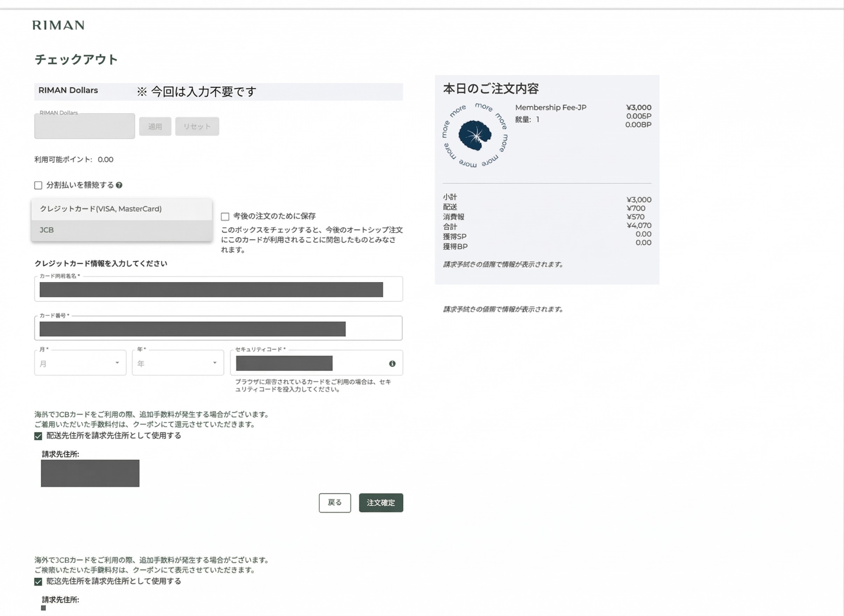Screen dimensions: 844x616
Task: Focus the cardholder name field
Action: pyautogui.click(x=218, y=289)
